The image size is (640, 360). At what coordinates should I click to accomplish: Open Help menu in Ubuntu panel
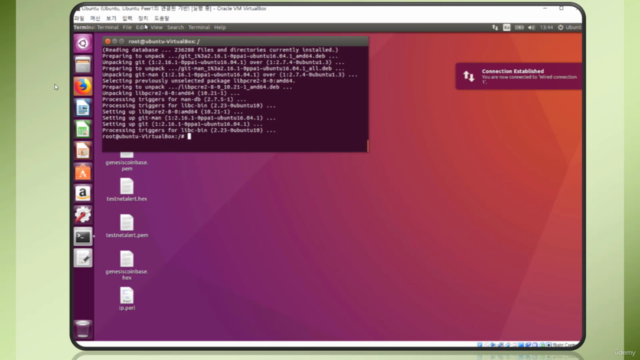pyautogui.click(x=220, y=27)
